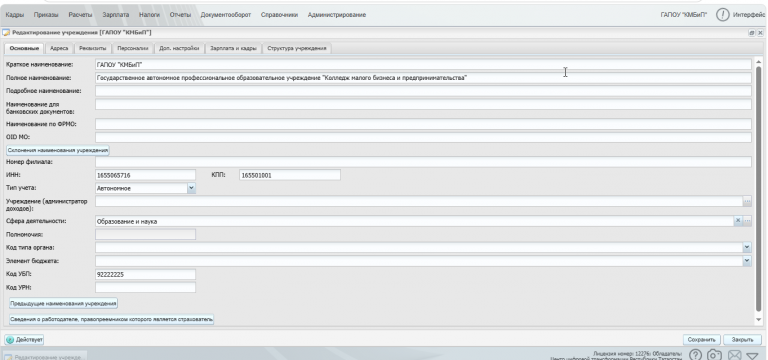Expand the Элемент бюджета dropdown
This screenshot has width=768, height=360.
747,261
